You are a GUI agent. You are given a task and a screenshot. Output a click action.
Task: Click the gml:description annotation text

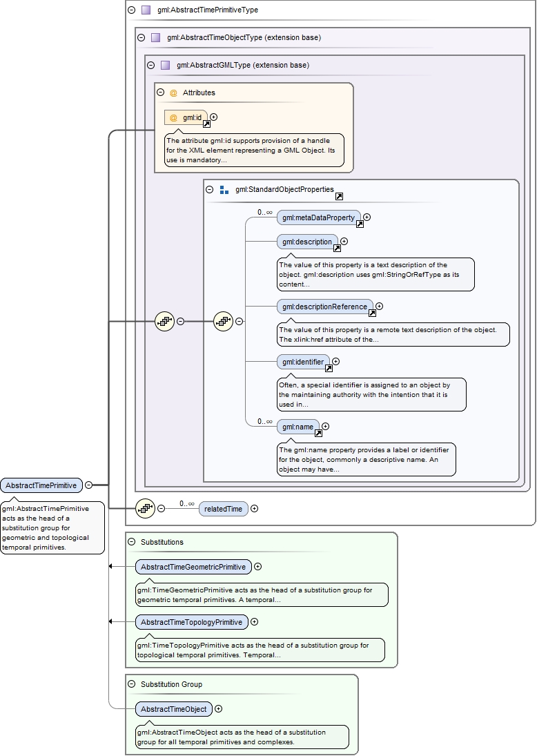pos(375,274)
